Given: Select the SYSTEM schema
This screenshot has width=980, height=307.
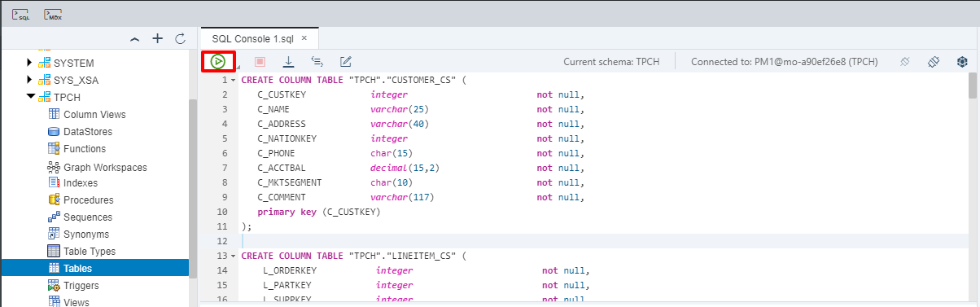Looking at the screenshot, I should tap(74, 63).
